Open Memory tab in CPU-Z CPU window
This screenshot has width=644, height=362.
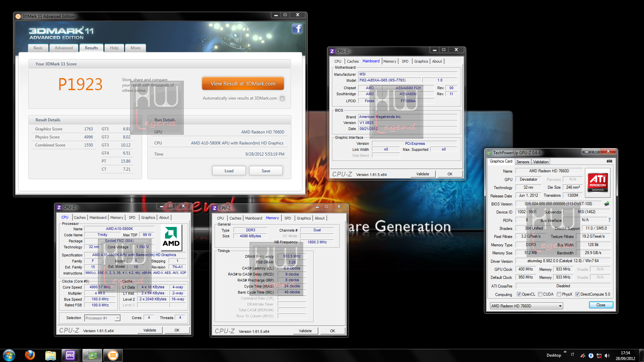(116, 218)
